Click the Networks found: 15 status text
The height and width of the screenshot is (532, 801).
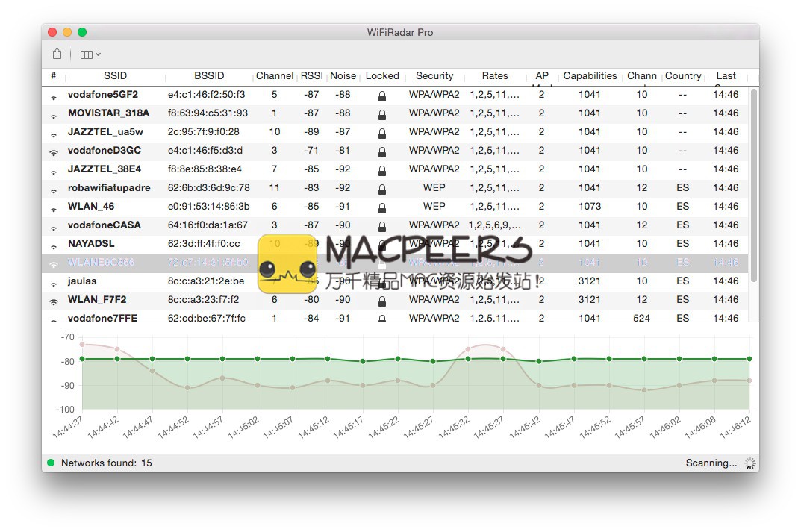(x=106, y=463)
